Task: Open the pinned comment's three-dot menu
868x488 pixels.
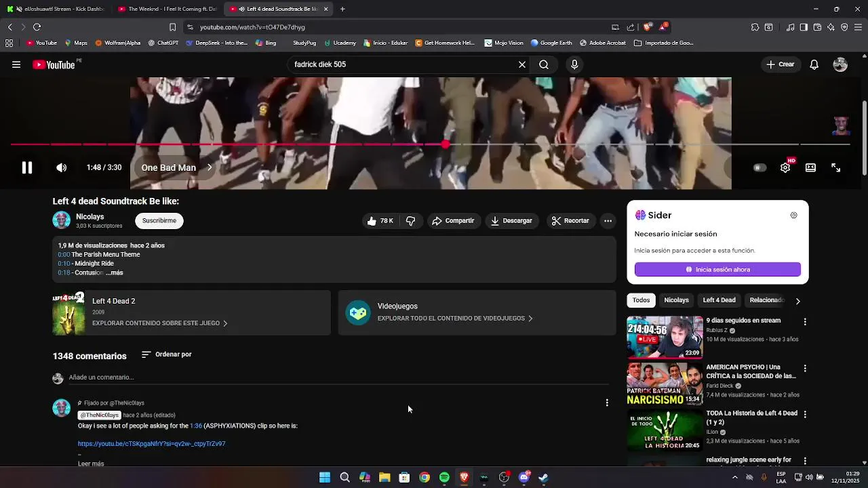Action: [x=607, y=403]
